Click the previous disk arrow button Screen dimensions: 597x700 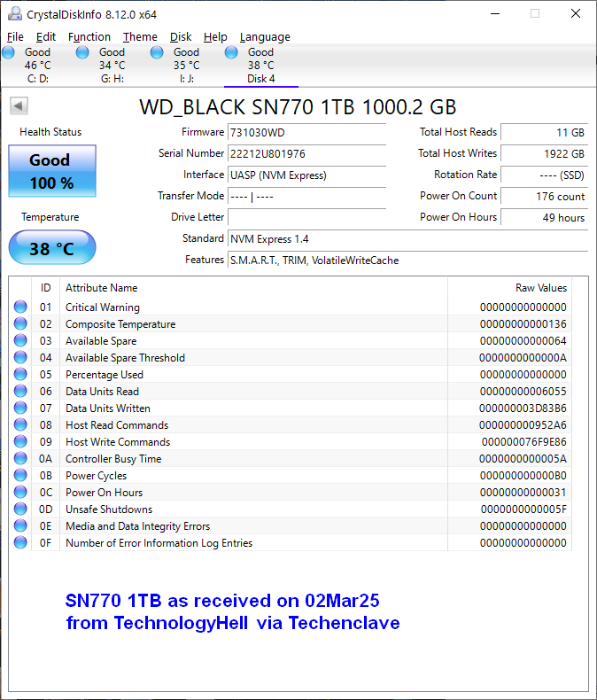point(19,106)
